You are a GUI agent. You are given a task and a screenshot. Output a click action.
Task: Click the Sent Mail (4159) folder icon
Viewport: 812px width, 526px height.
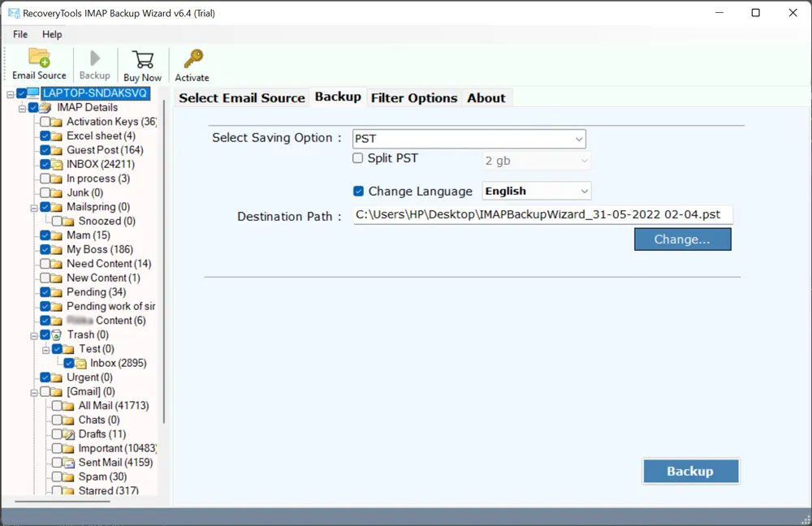coord(69,463)
